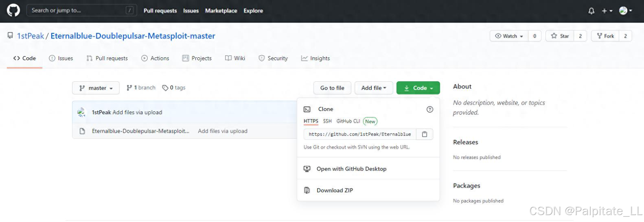Image resolution: width=644 pixels, height=222 pixels.
Task: Open 1stPeak commit author link
Action: (x=101, y=112)
